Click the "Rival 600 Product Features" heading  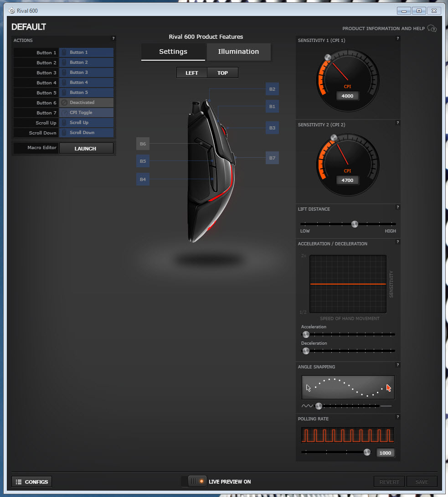coord(206,37)
